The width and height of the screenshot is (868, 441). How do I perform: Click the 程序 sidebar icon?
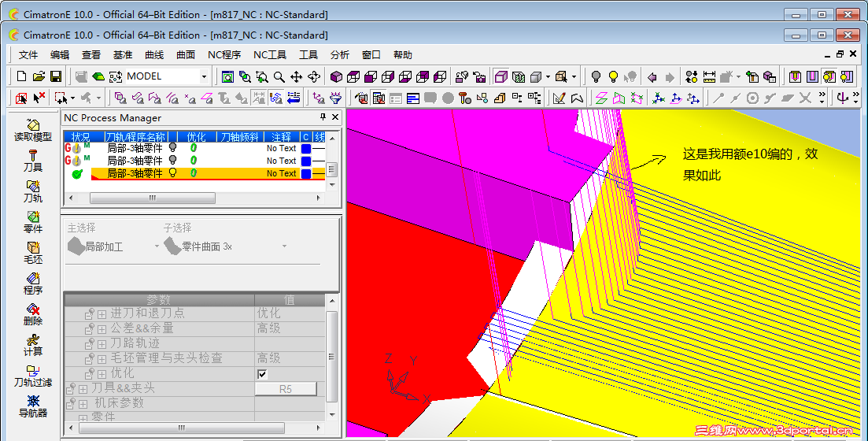click(33, 283)
